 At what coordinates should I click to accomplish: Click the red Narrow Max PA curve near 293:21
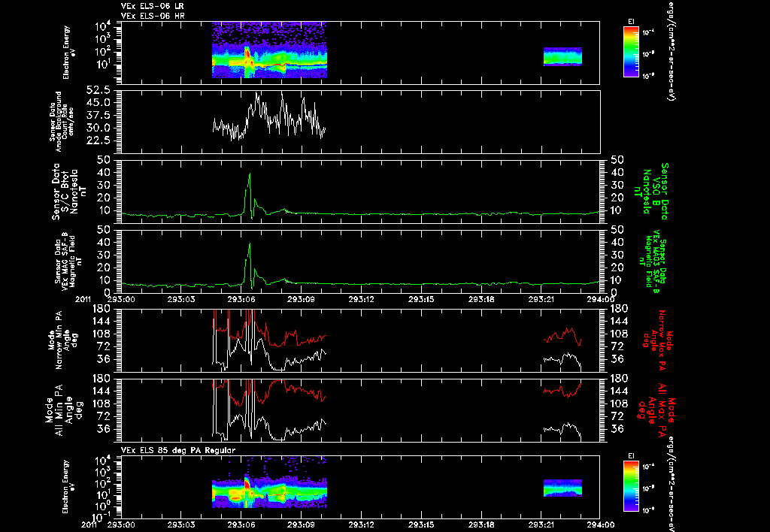562,336
